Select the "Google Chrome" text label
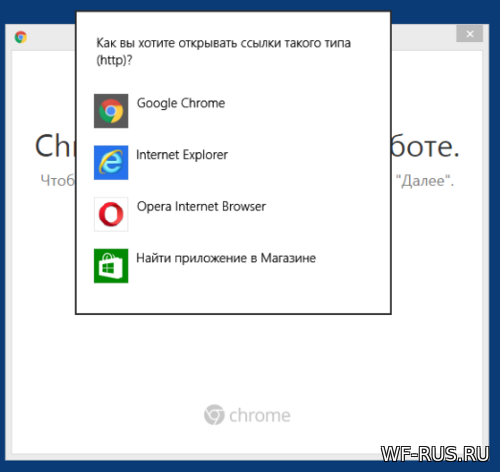The height and width of the screenshot is (472, 500). (x=181, y=103)
